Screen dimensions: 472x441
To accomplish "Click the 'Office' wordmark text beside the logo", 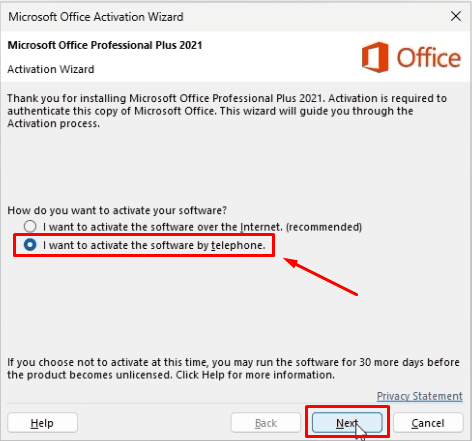I will click(429, 58).
